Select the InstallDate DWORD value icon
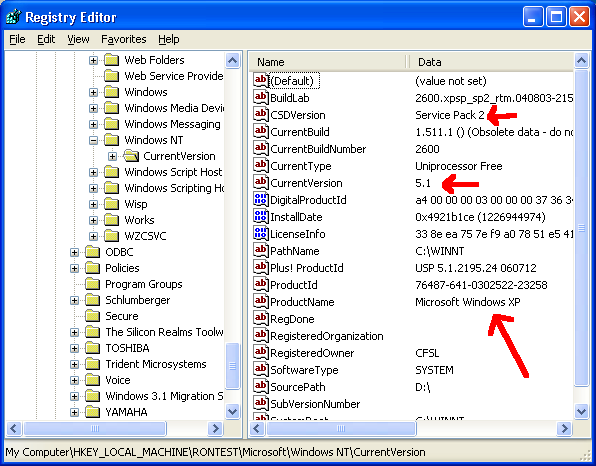Image resolution: width=596 pixels, height=466 pixels. coord(261,216)
